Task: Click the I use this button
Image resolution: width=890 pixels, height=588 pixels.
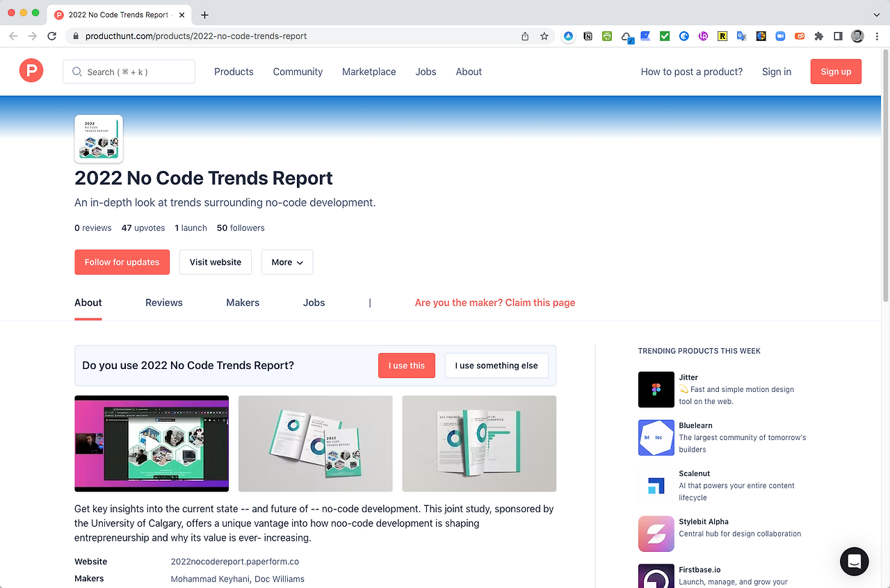Action: coord(407,366)
